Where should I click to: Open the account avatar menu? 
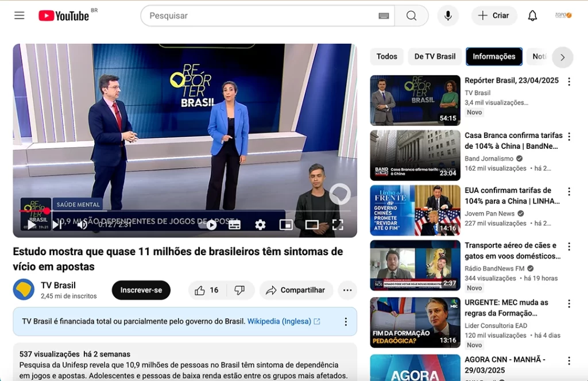click(563, 16)
